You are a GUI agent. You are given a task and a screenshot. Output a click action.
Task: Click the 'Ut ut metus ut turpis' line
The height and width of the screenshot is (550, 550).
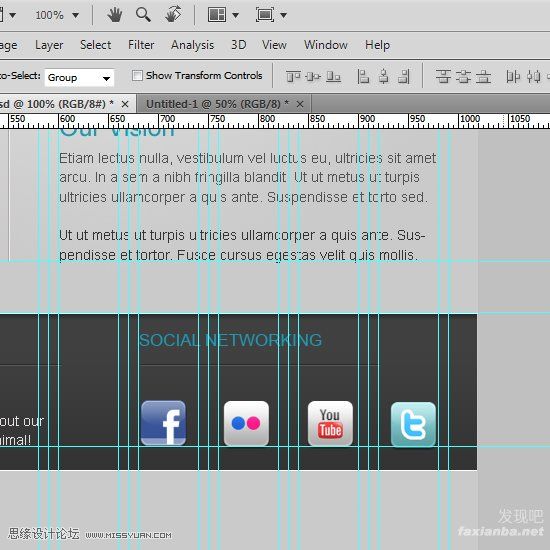(242, 235)
